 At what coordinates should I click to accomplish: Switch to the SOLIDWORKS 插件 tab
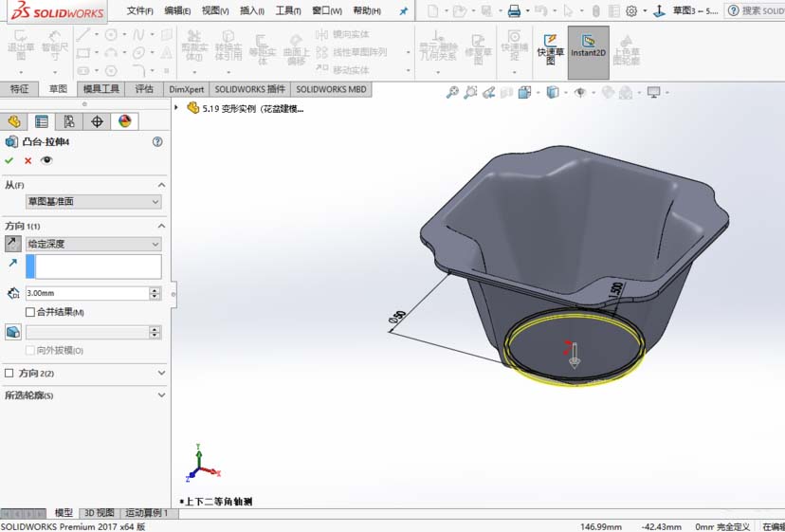pos(250,89)
